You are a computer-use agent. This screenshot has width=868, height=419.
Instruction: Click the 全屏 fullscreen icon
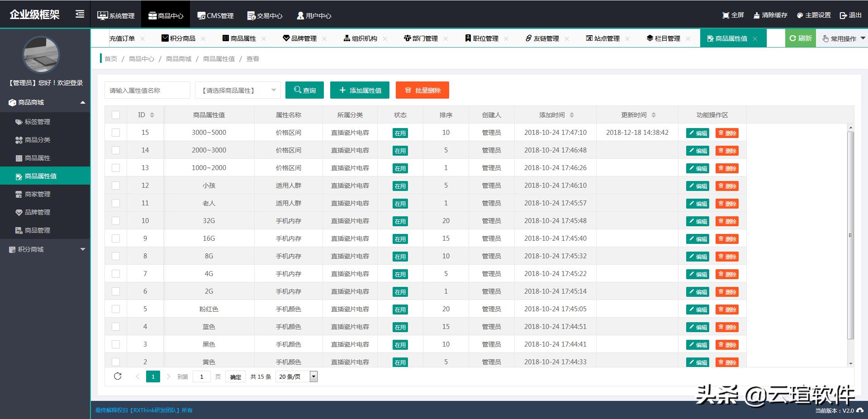(726, 15)
